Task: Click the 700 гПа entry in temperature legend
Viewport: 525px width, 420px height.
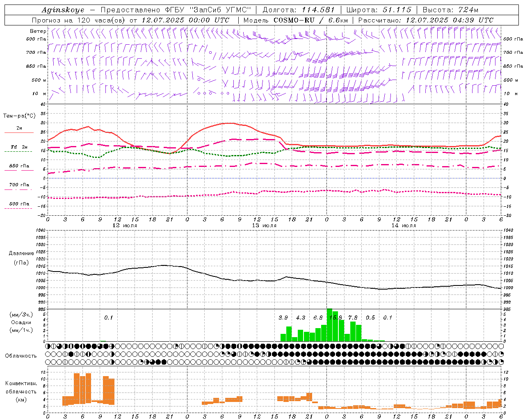Action: [19, 185]
